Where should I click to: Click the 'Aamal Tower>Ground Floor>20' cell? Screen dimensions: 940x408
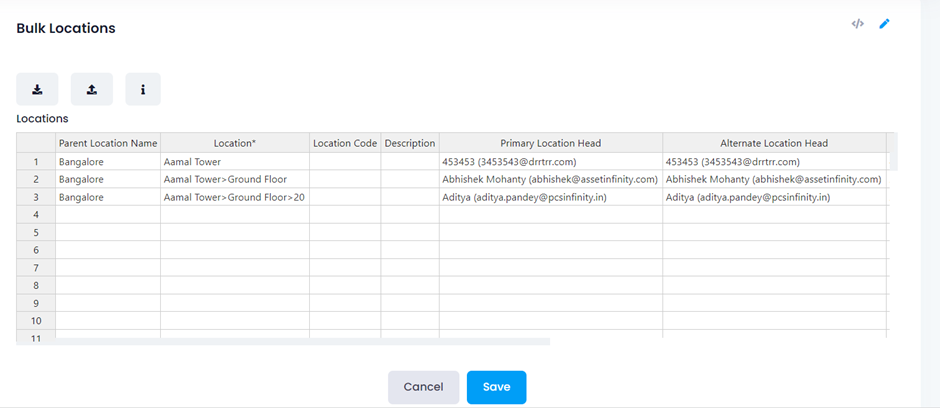click(235, 197)
